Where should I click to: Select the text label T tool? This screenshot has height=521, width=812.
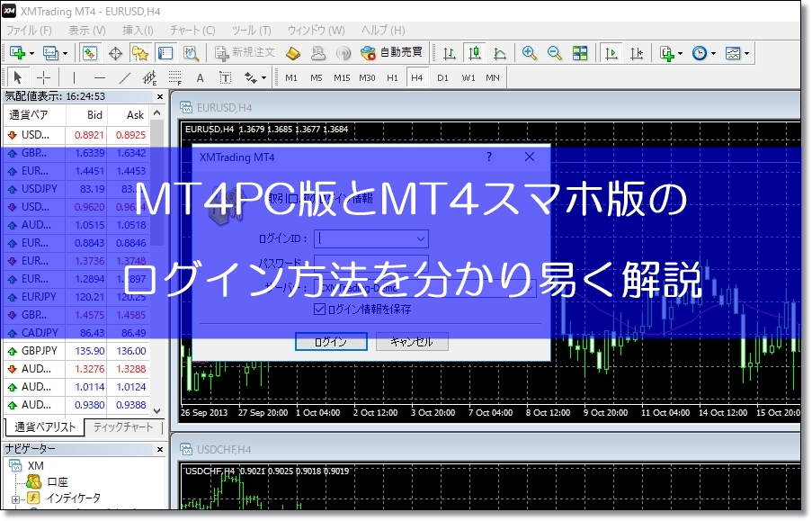point(226,77)
